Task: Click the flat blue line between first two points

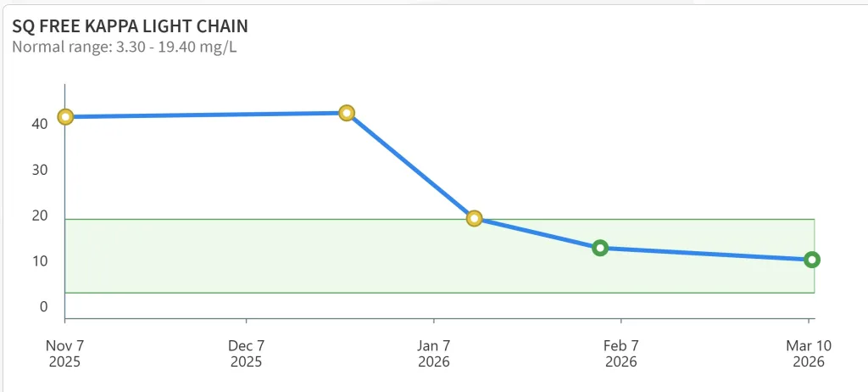Action: 206,115
